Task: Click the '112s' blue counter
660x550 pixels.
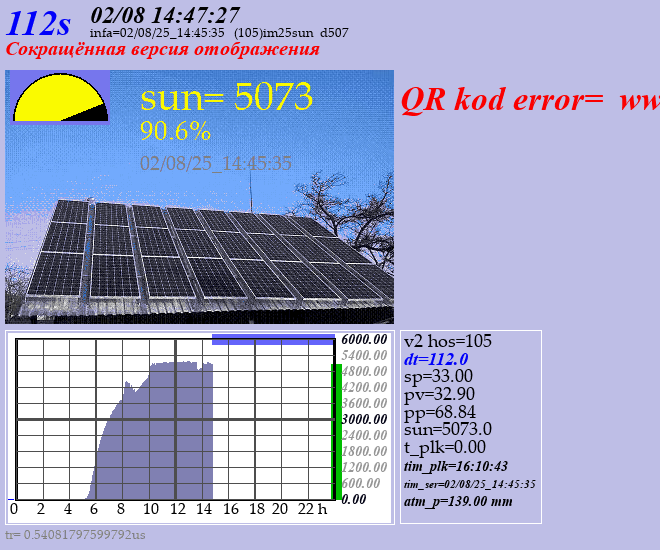Action: [38, 23]
